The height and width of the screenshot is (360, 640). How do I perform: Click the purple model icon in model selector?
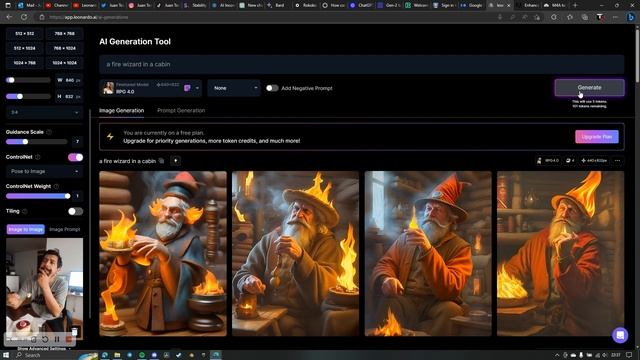[187, 88]
